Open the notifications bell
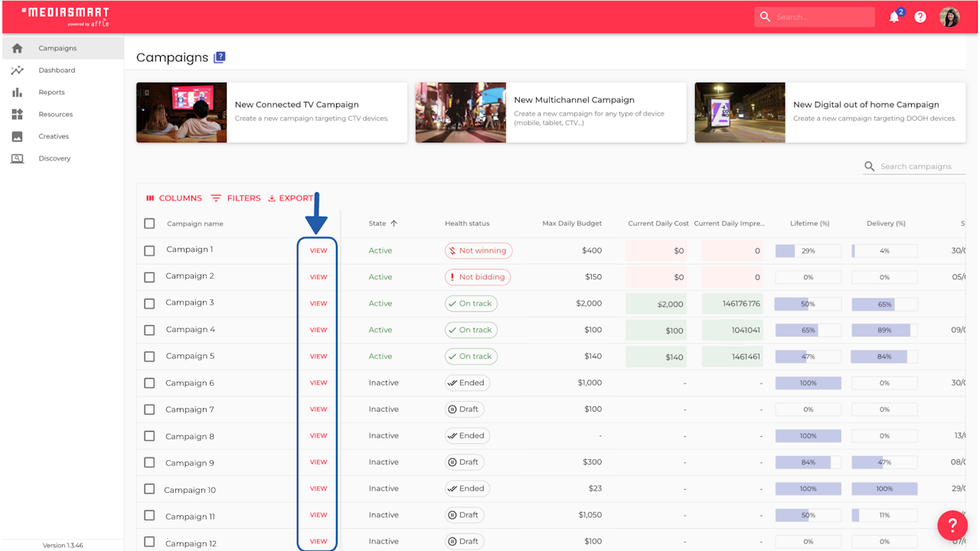980x551 pixels. pyautogui.click(x=894, y=17)
